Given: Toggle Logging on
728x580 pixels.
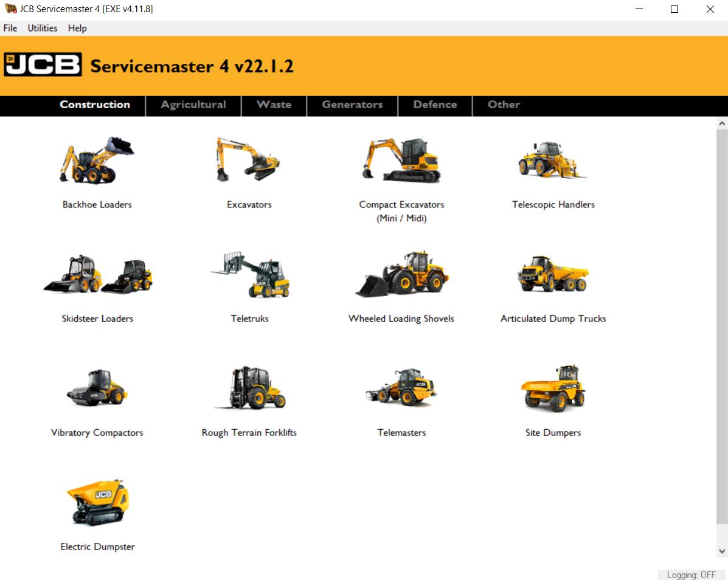Looking at the screenshot, I should coord(690,575).
